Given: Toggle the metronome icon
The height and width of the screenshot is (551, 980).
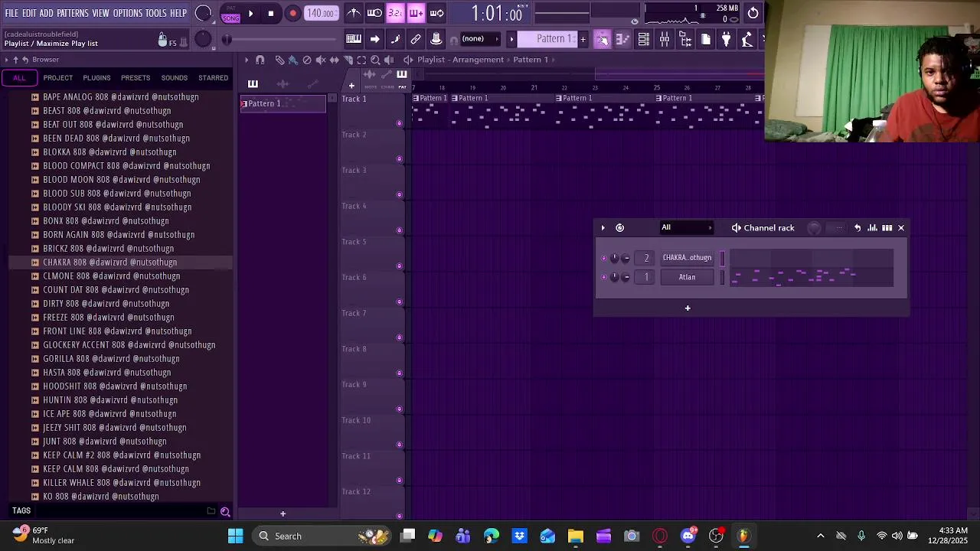Looking at the screenshot, I should [x=354, y=13].
